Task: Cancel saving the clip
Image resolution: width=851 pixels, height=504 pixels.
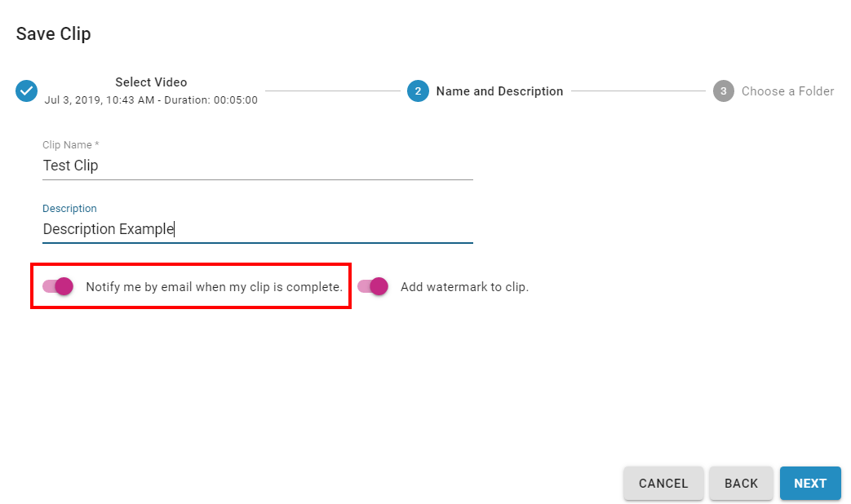Action: tap(663, 483)
